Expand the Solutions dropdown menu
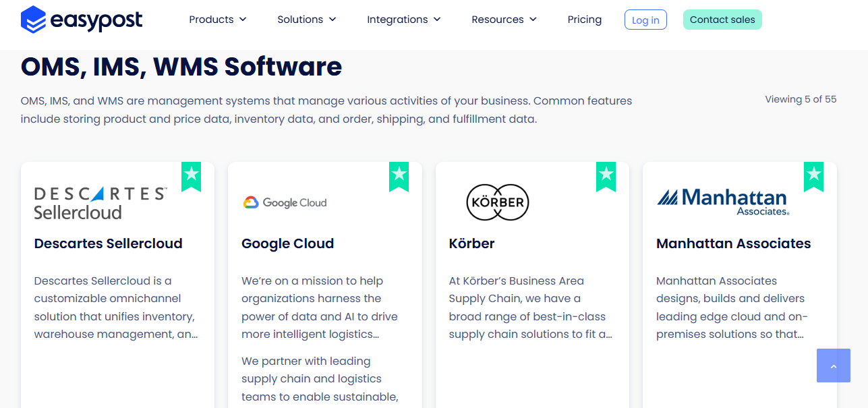Image resolution: width=868 pixels, height=408 pixels. 307,20
